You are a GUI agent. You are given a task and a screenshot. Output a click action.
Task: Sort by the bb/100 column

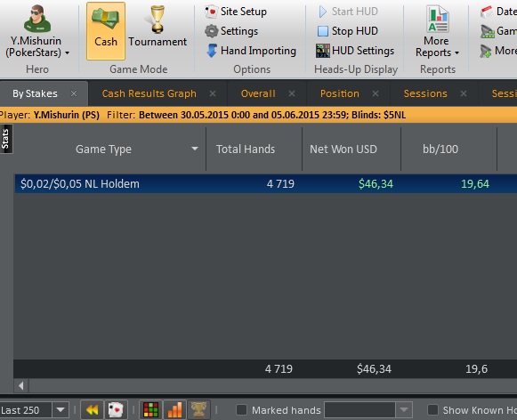440,149
